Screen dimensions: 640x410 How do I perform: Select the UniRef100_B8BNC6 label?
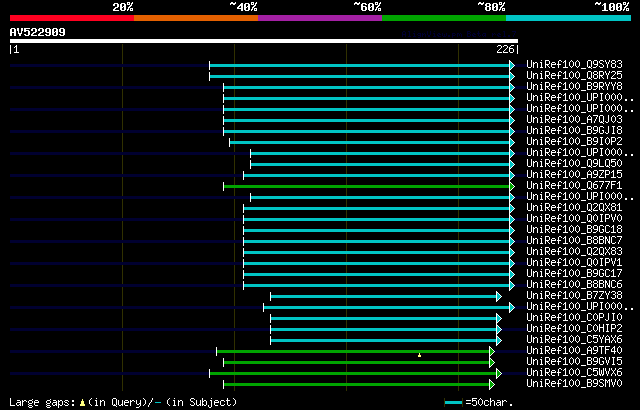pos(574,285)
